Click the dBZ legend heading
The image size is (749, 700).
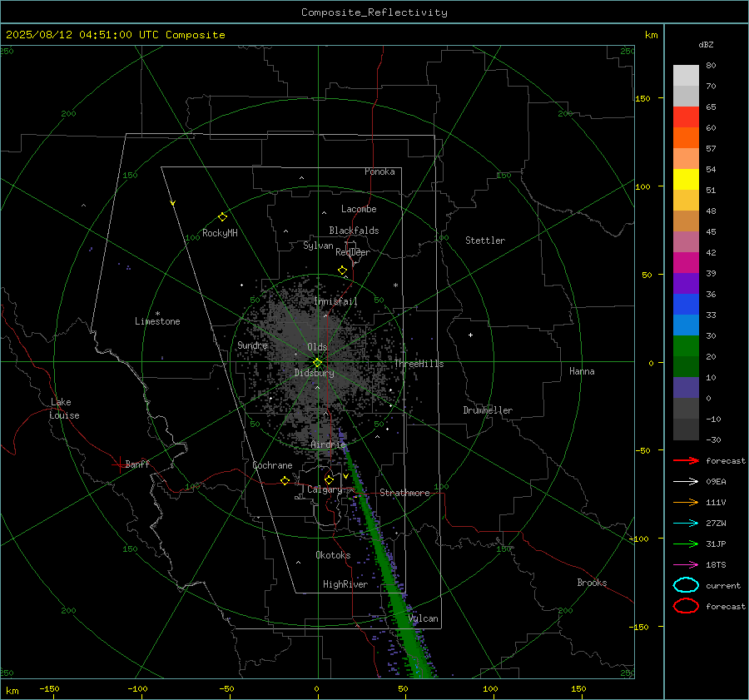pos(706,44)
